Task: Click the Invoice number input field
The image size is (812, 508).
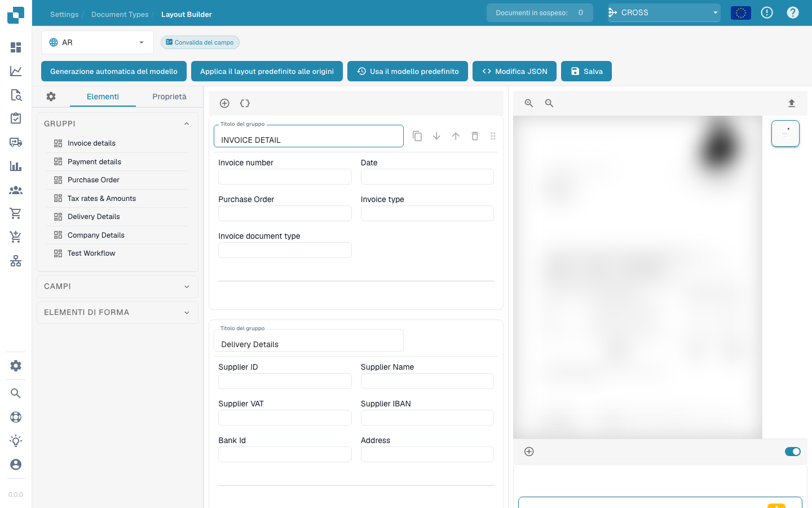Action: tap(285, 177)
